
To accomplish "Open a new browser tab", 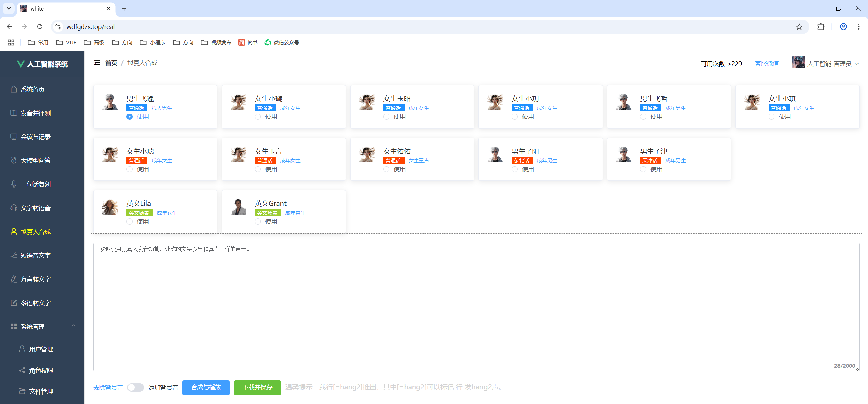I will point(124,8).
